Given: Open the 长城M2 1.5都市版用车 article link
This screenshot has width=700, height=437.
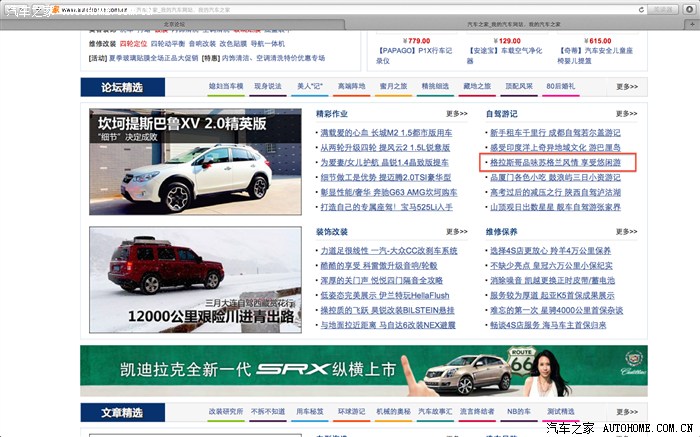Looking at the screenshot, I should (x=386, y=132).
